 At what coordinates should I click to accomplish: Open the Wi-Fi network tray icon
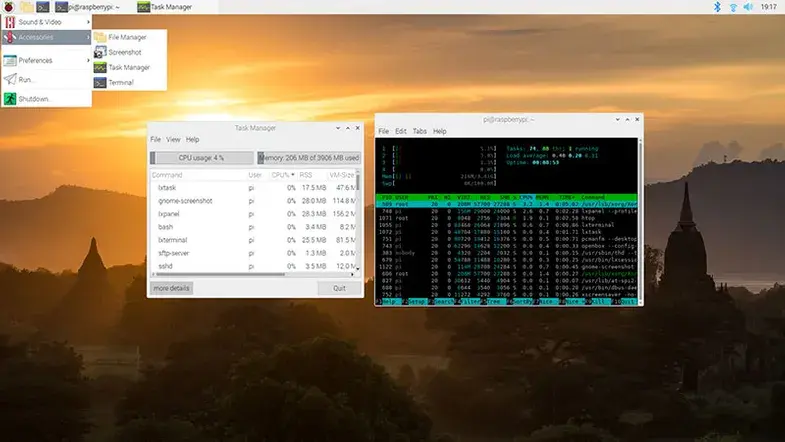733,7
